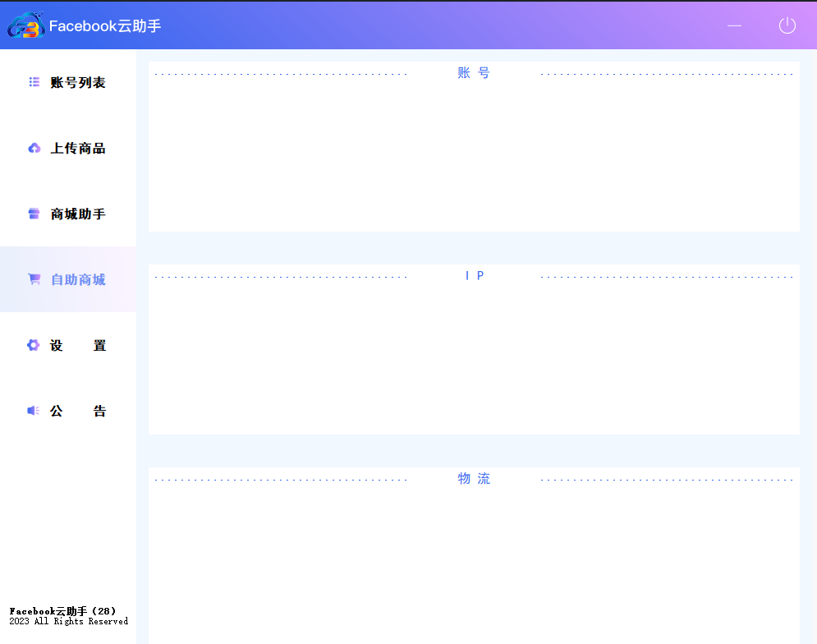Click the Facebook云助手 title text

click(x=105, y=26)
